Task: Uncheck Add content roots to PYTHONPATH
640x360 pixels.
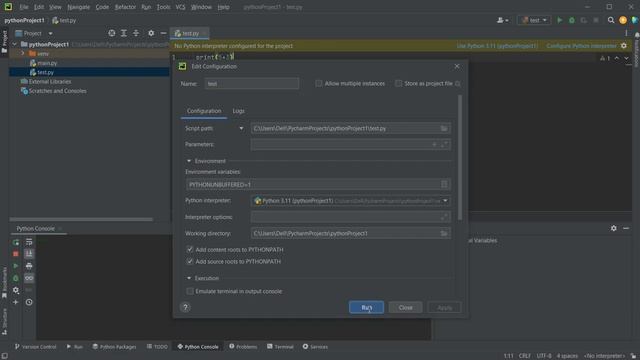Action: click(190, 249)
